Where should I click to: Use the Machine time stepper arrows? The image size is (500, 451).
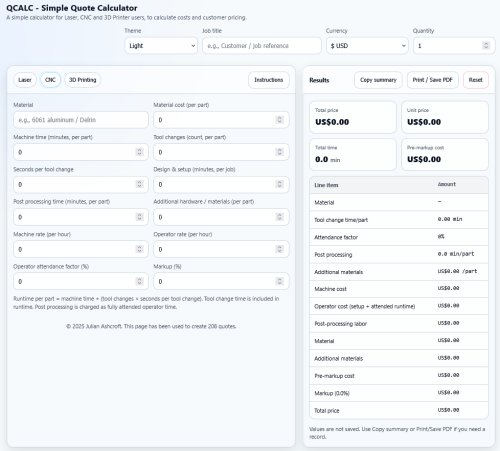tap(140, 152)
